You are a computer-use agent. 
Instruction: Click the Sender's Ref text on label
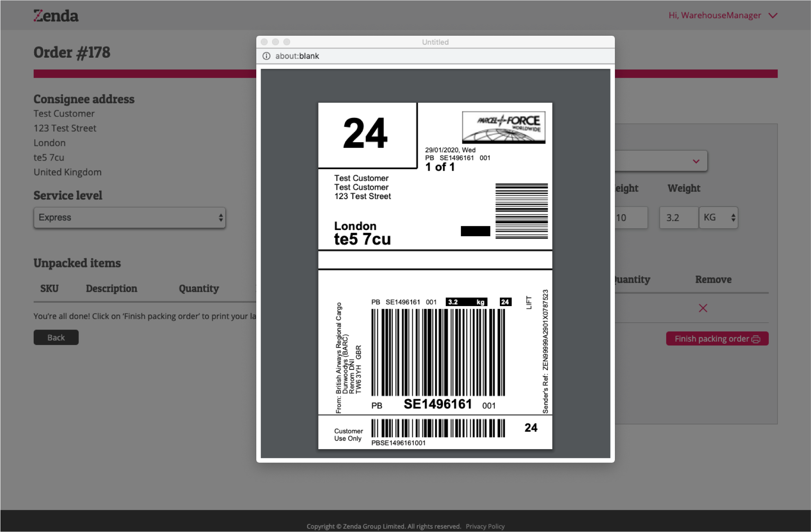click(x=545, y=352)
